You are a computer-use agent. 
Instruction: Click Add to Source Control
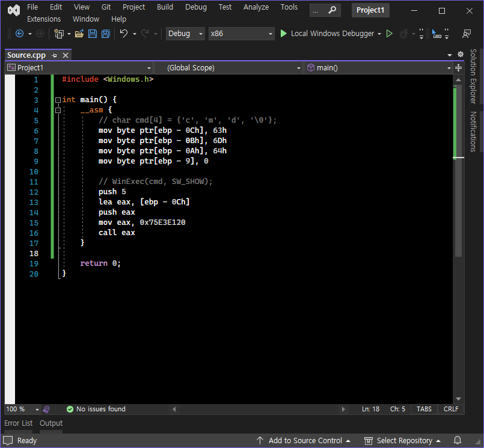point(305,441)
